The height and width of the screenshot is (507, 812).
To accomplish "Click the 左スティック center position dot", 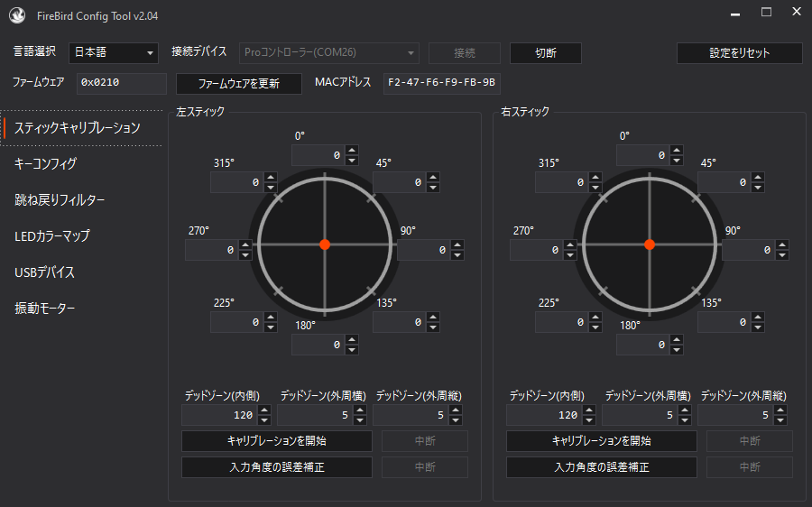I will [x=325, y=244].
